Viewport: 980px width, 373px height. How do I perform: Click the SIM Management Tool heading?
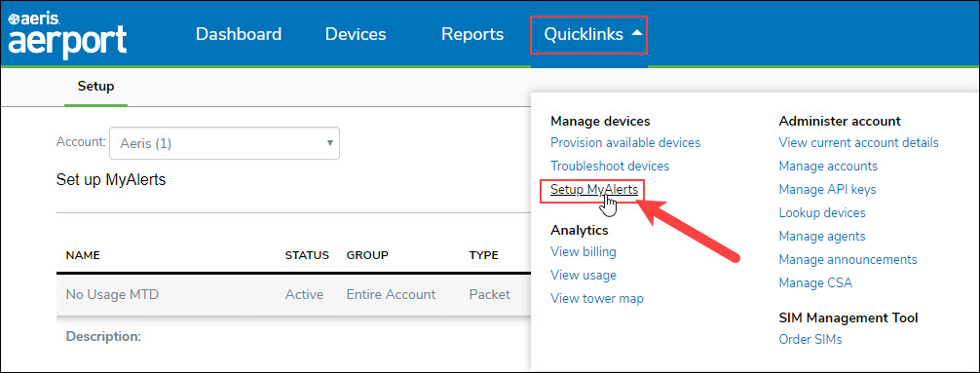[x=848, y=317]
